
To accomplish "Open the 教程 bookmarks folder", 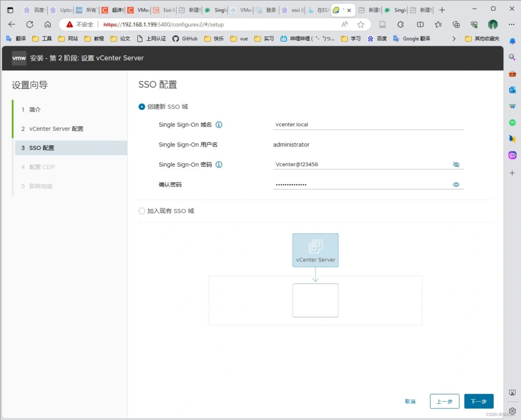I will pos(94,39).
